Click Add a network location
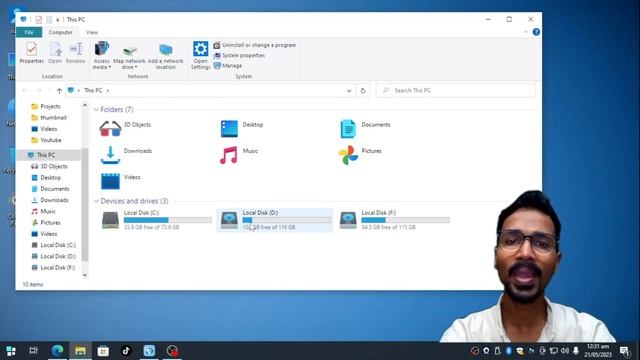Viewport: 640px width, 360px height. click(165, 55)
